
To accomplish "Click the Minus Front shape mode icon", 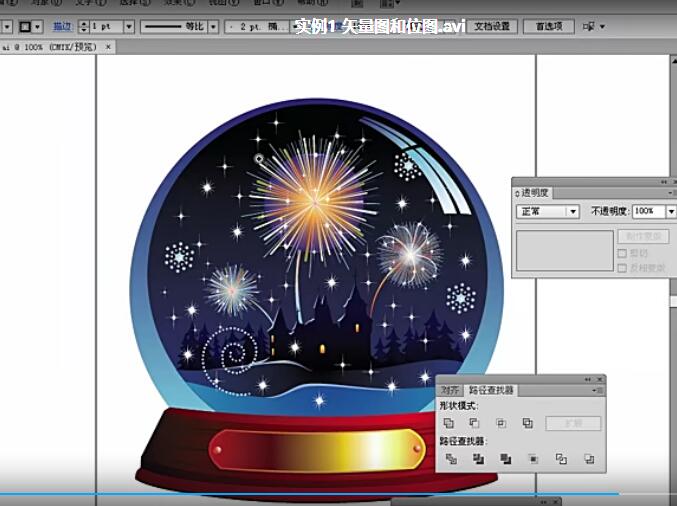I will point(475,424).
